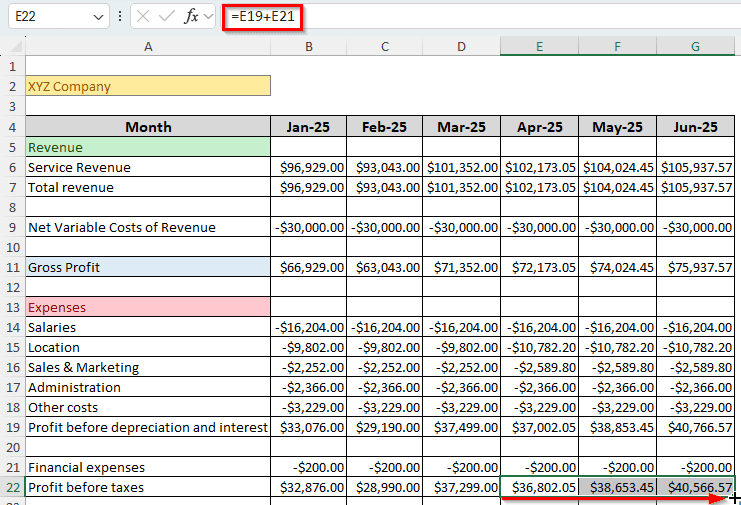
Task: Click the Name Box showing E22
Action: pos(50,17)
